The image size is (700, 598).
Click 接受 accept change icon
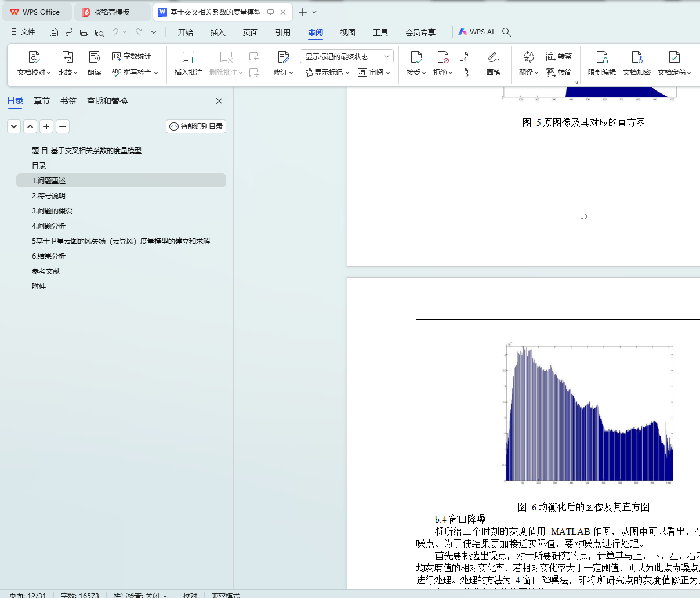416,57
